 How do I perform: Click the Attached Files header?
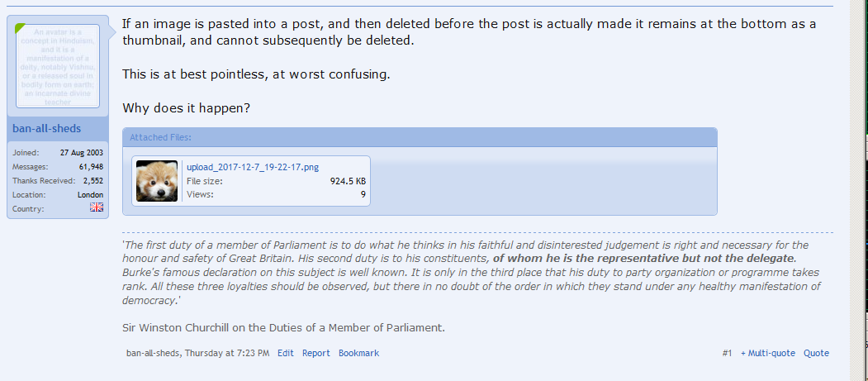click(x=160, y=137)
